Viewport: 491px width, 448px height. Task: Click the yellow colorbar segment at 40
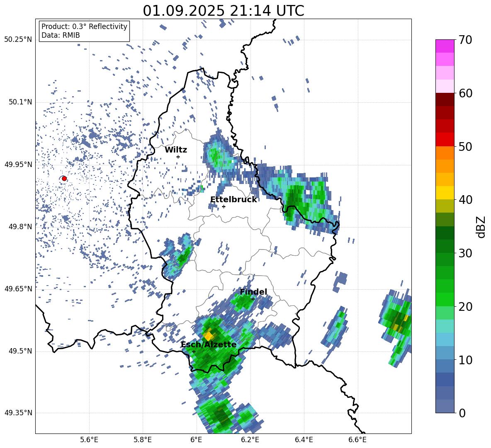pos(445,193)
